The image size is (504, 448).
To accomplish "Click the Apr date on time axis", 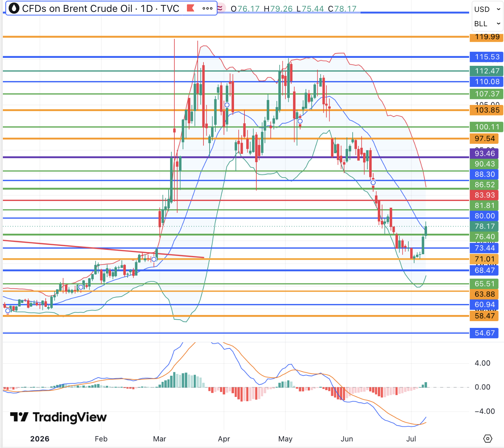I will [224, 439].
